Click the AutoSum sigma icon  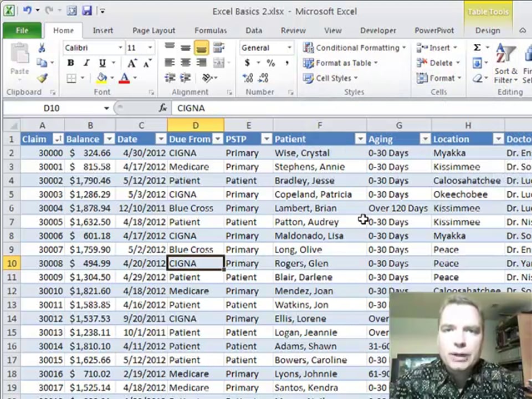click(477, 48)
